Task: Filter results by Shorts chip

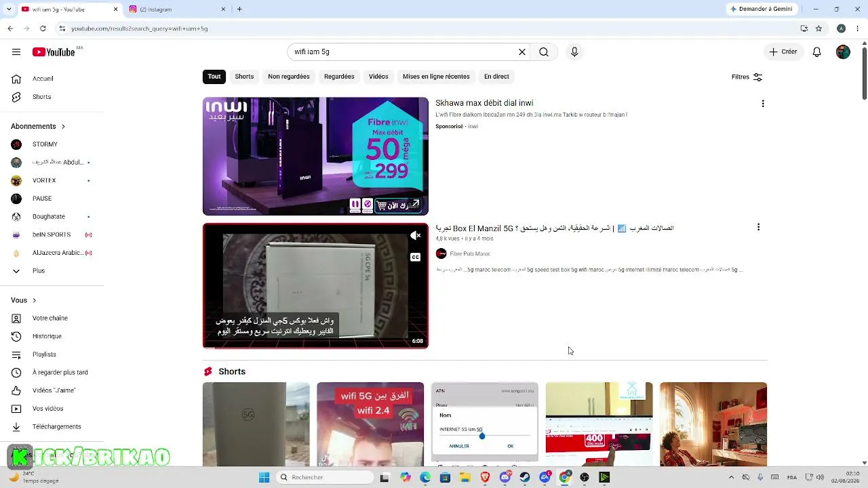Action: click(x=244, y=77)
